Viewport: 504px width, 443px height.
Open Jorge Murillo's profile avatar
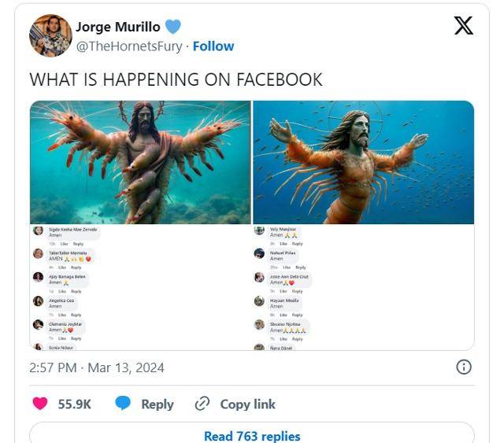coord(50,35)
